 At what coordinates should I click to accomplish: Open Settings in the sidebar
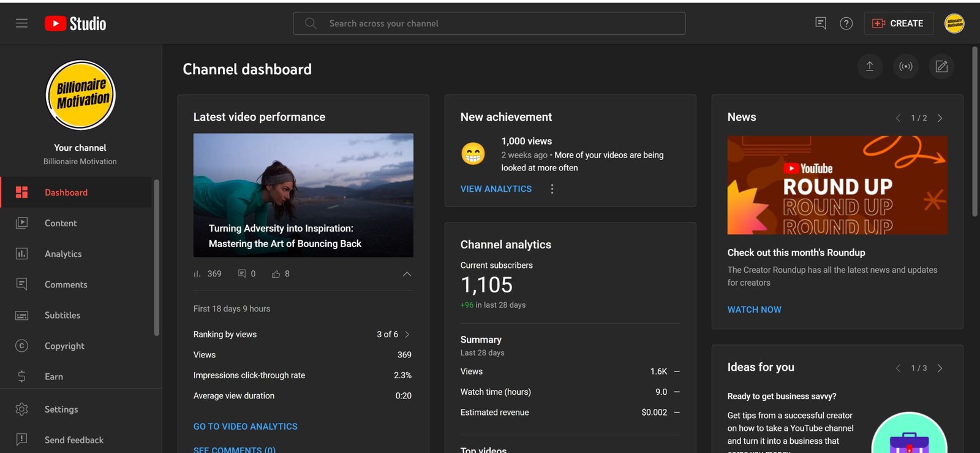76,409
